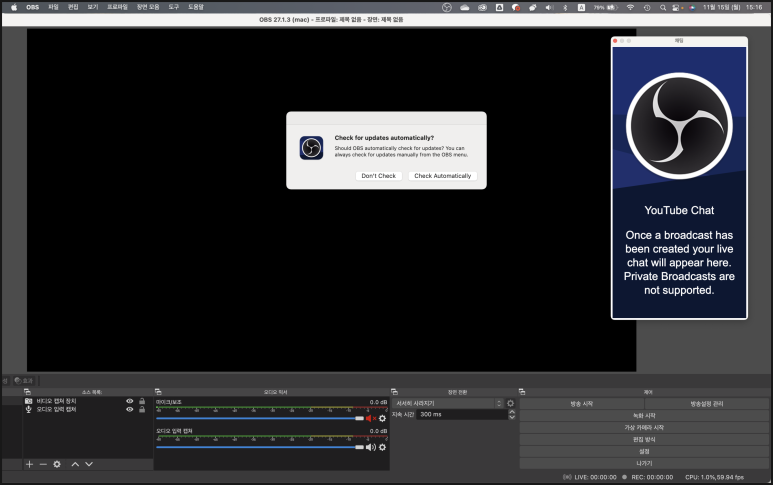Start recording with 녹화 시작
This screenshot has height=485, width=773.
click(644, 416)
